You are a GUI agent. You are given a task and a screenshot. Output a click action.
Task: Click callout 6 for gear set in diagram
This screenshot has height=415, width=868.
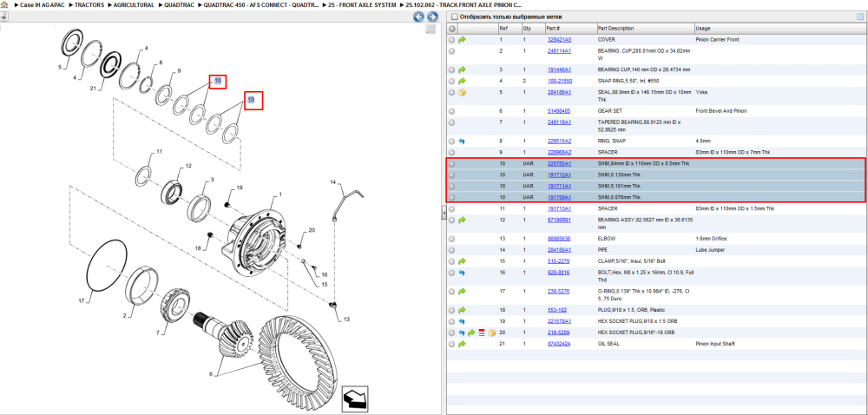point(211,373)
